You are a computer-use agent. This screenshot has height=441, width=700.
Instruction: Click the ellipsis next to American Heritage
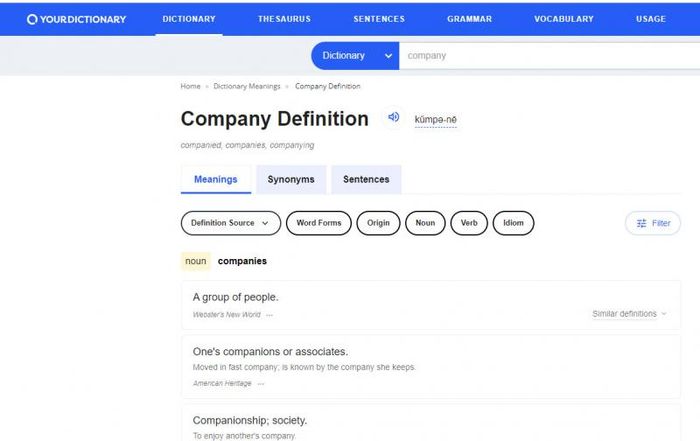pos(261,383)
